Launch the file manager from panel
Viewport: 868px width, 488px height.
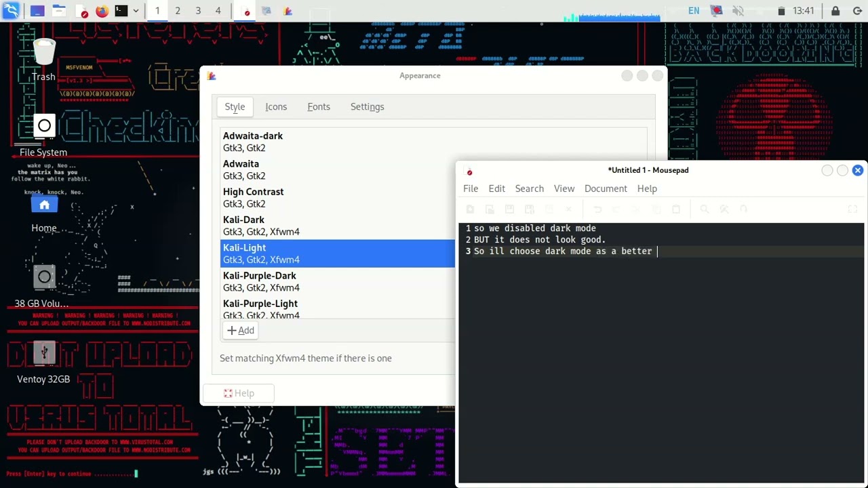tap(59, 11)
